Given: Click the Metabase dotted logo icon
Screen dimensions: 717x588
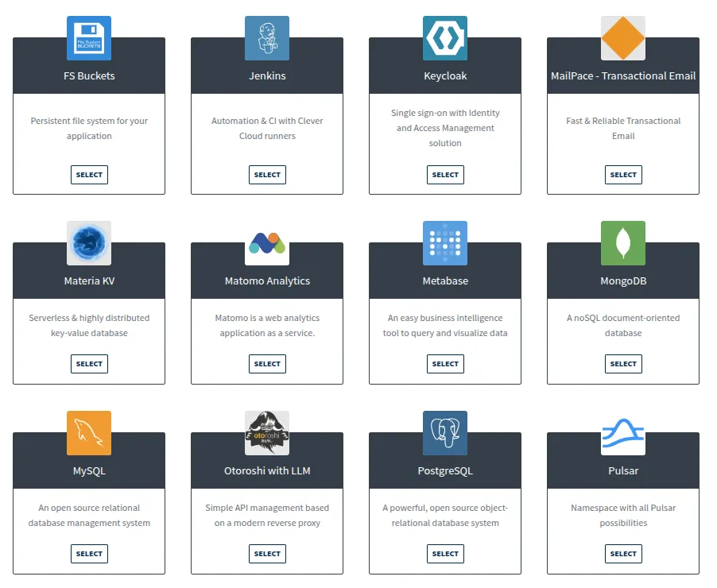Looking at the screenshot, I should point(445,243).
